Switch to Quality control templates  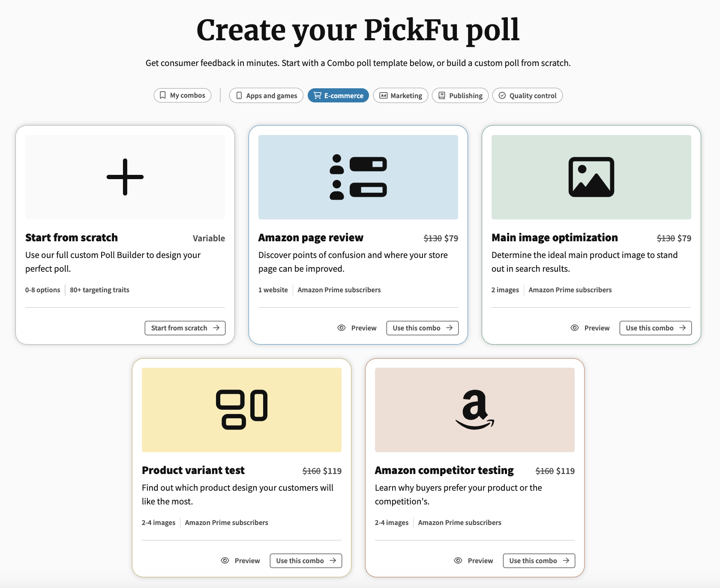(528, 96)
